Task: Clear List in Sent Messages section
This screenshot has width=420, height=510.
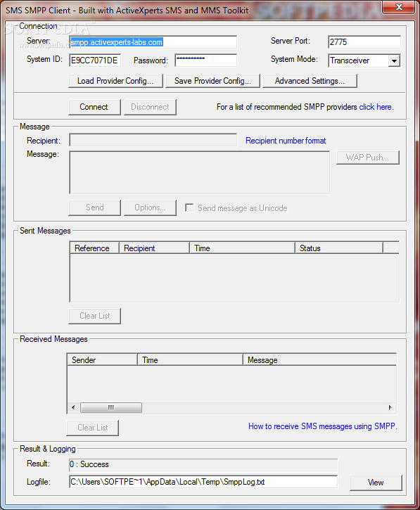Action: point(94,316)
